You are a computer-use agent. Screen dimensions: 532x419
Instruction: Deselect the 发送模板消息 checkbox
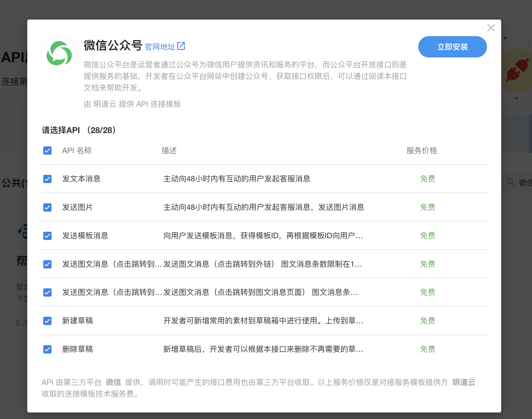tap(47, 236)
